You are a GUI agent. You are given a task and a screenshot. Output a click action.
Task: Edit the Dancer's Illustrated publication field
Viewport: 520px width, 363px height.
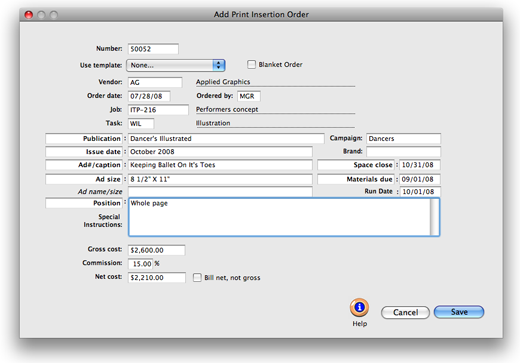(x=226, y=139)
